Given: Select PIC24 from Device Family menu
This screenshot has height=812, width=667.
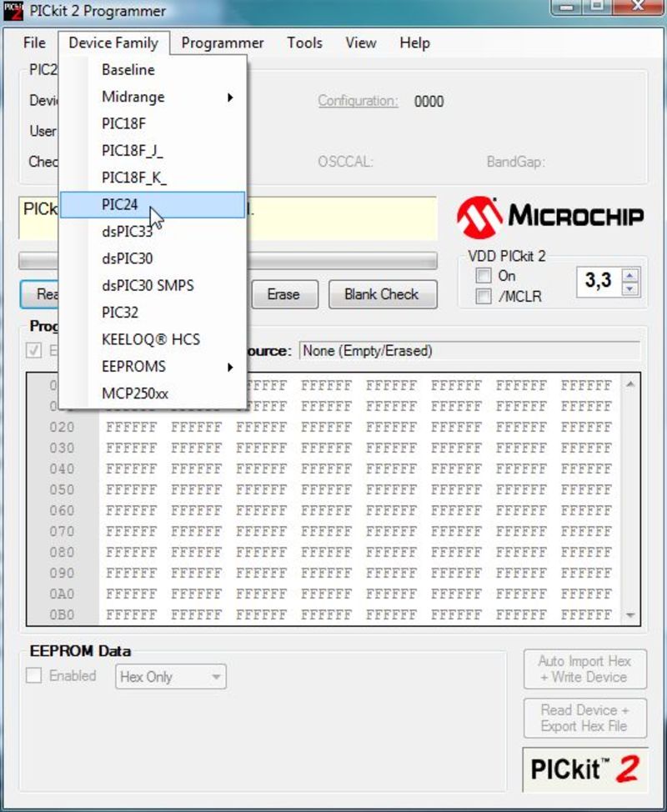Looking at the screenshot, I should tap(120, 205).
